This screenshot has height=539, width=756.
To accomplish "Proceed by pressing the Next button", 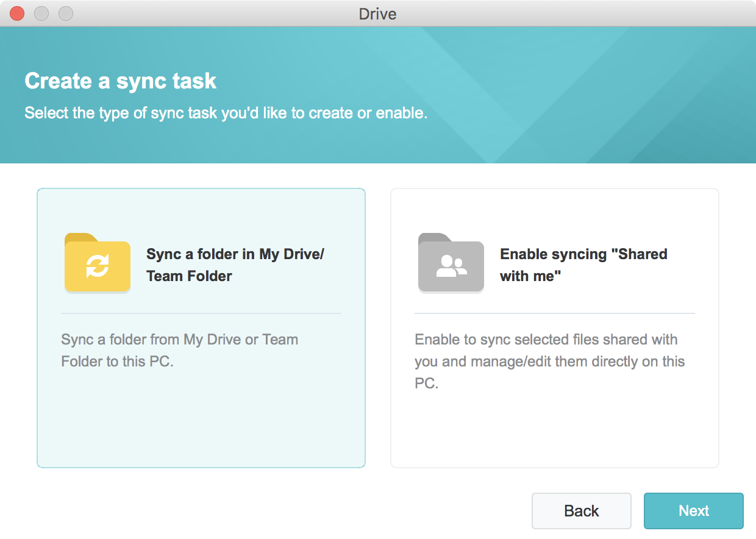I will coord(693,511).
